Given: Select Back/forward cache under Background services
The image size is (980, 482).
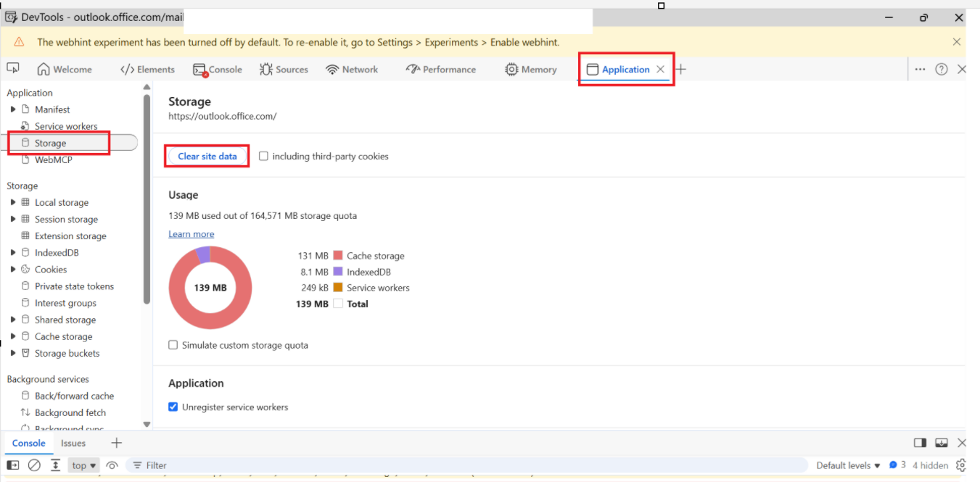Looking at the screenshot, I should (x=74, y=396).
